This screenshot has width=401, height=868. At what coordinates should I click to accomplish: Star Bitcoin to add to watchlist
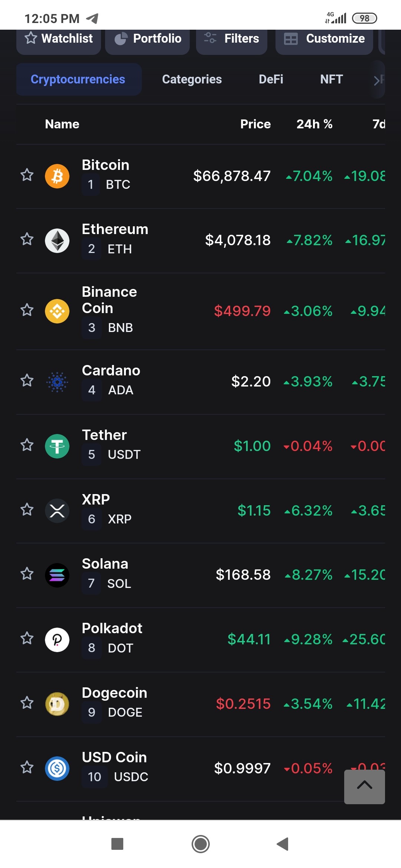click(x=27, y=175)
